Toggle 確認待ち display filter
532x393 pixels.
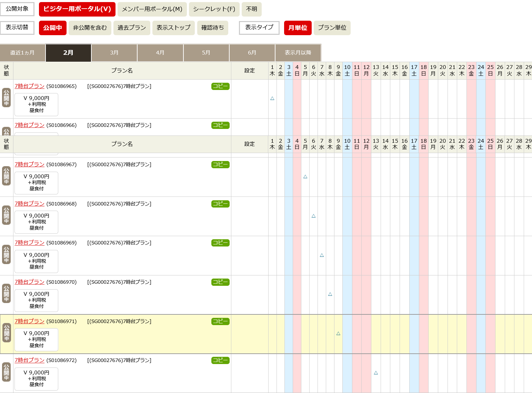pyautogui.click(x=213, y=28)
